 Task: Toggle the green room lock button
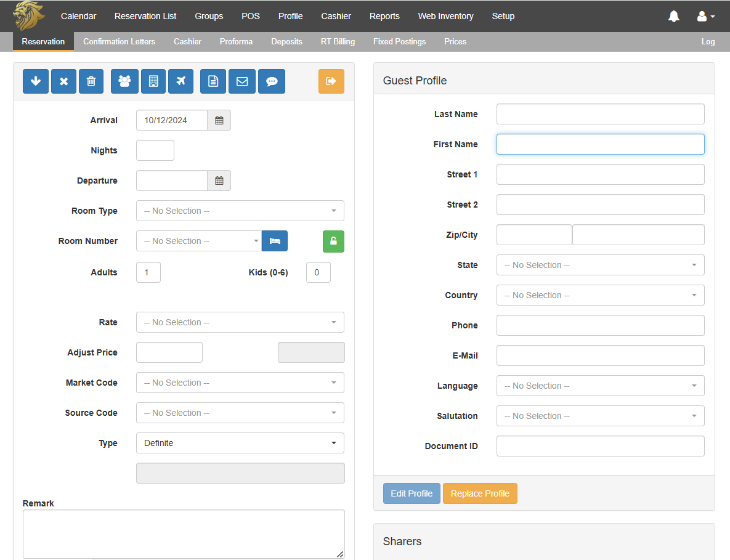[x=333, y=241]
